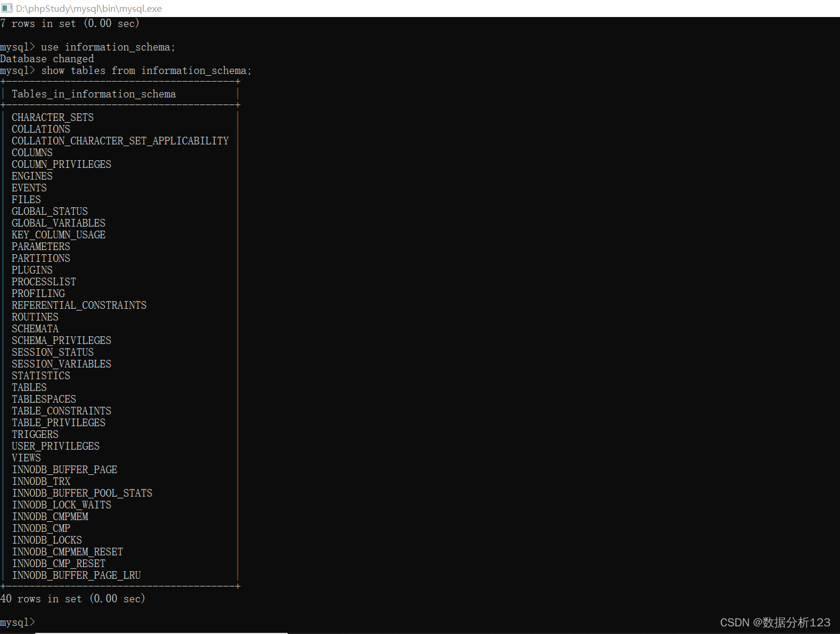Click the GLOBAL_VARIABLES entry
Viewport: 840px width, 634px height.
point(59,223)
